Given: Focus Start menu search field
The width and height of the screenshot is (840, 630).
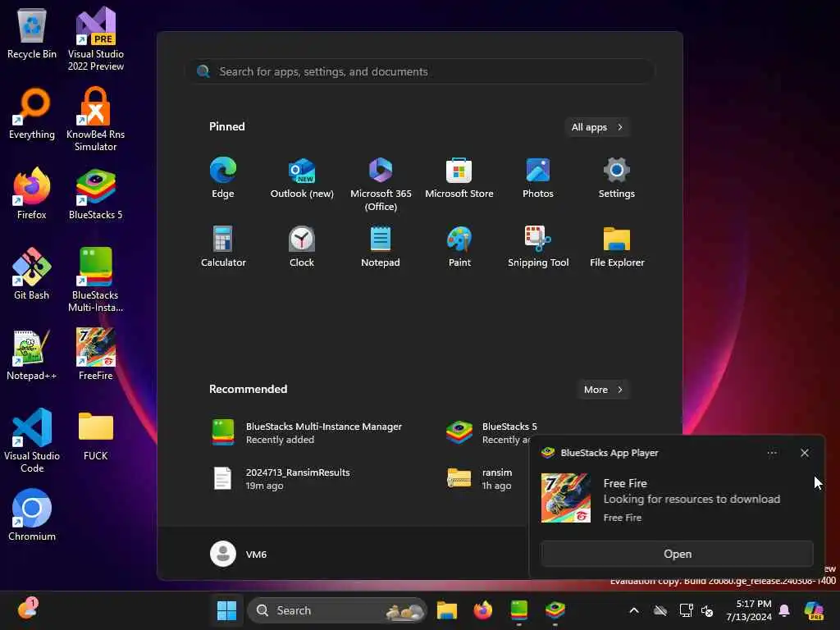Looking at the screenshot, I should (x=421, y=71).
